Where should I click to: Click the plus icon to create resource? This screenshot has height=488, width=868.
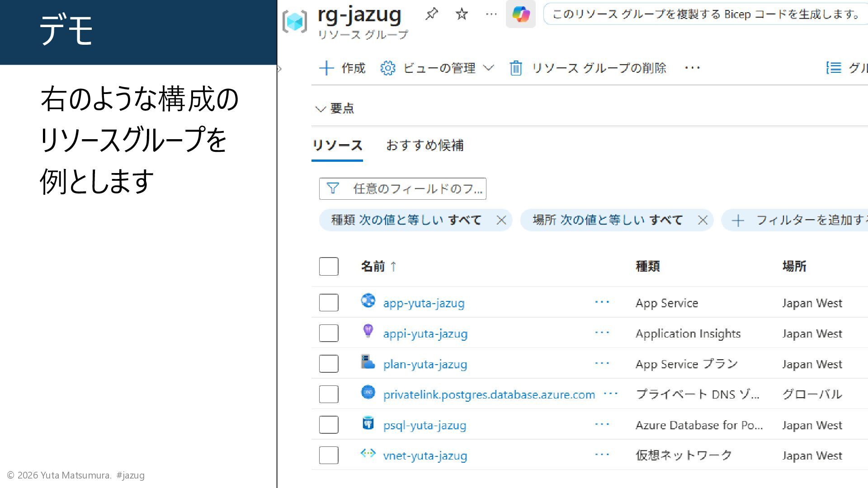(x=326, y=68)
